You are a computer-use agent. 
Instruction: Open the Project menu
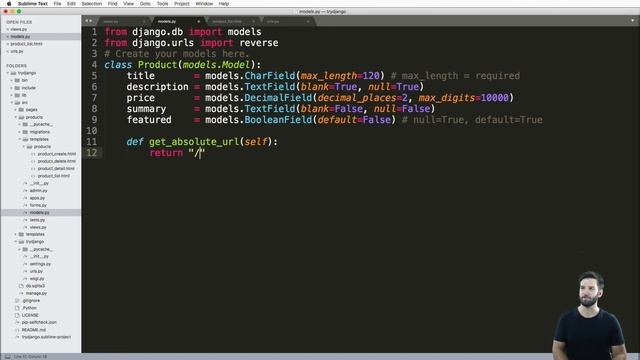coord(182,4)
